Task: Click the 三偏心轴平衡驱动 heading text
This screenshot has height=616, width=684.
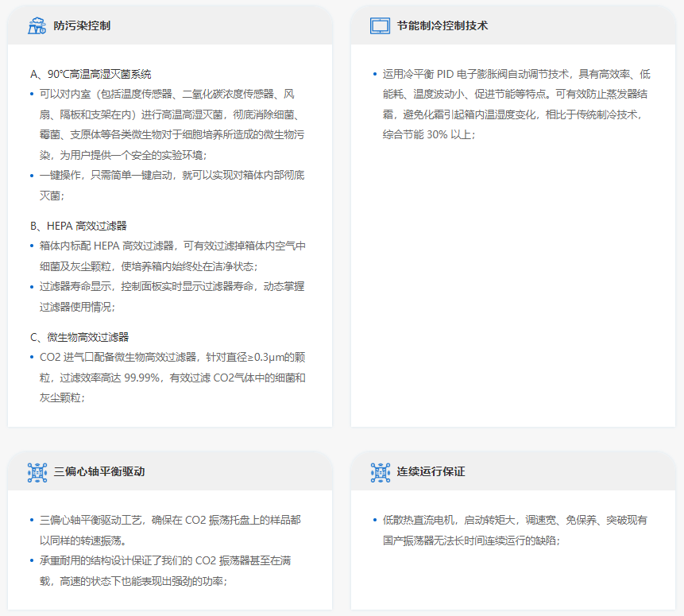Action: click(99, 472)
